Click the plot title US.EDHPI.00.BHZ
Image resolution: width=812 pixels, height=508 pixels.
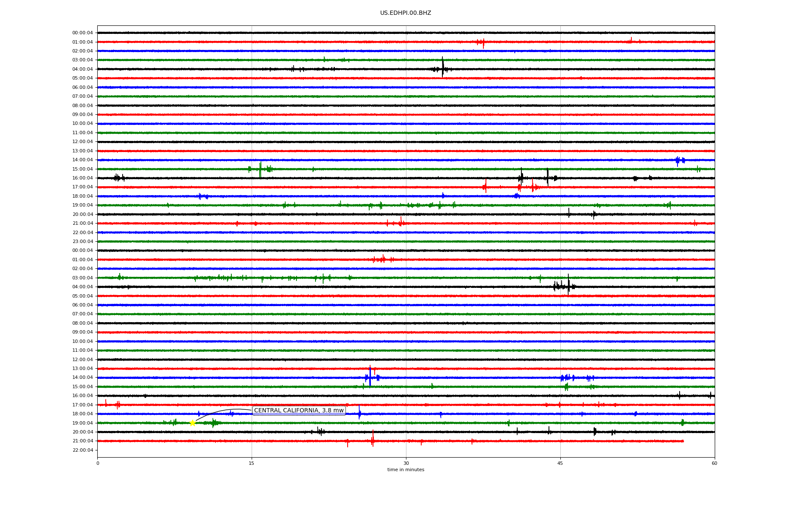tap(406, 13)
